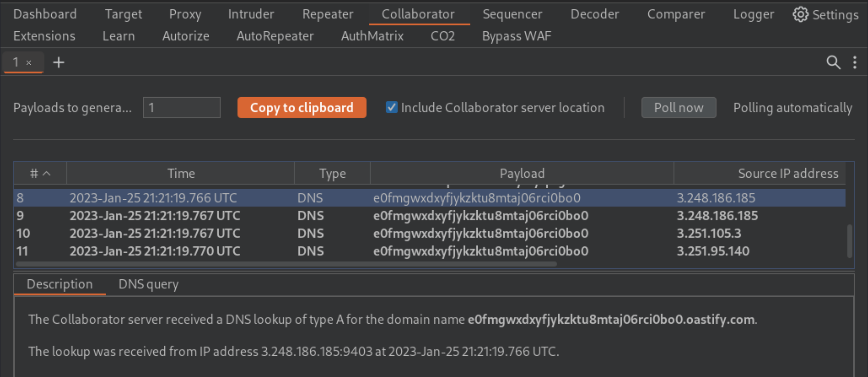Switch to the Target tab
The height and width of the screenshot is (377, 868).
123,14
